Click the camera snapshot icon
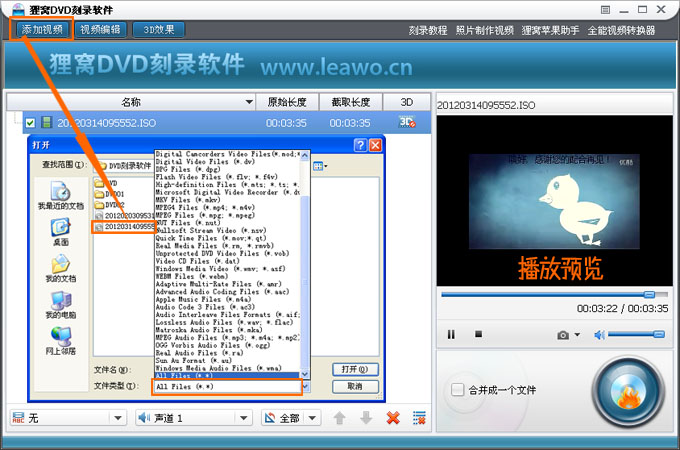680x450 pixels. [563, 334]
